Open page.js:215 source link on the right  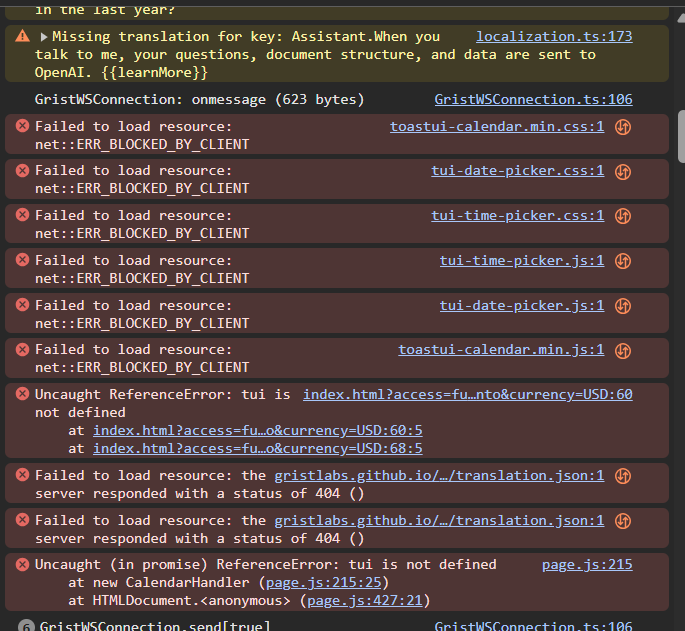pos(587,564)
